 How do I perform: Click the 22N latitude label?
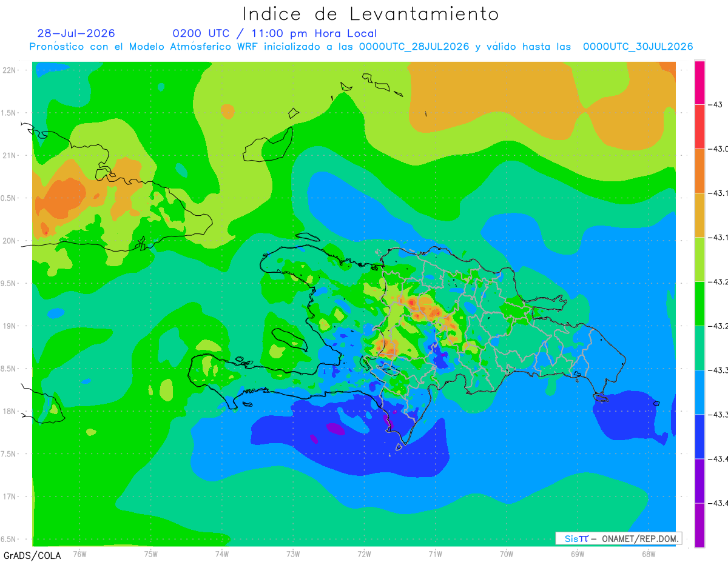pyautogui.click(x=10, y=70)
